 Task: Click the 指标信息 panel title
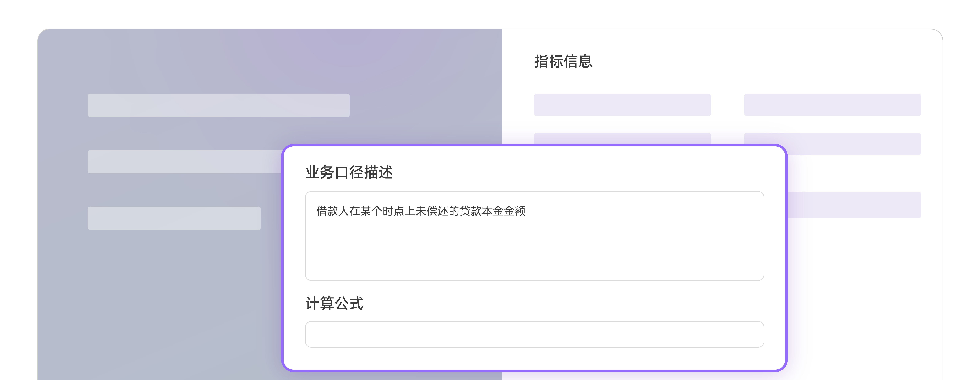tap(563, 61)
